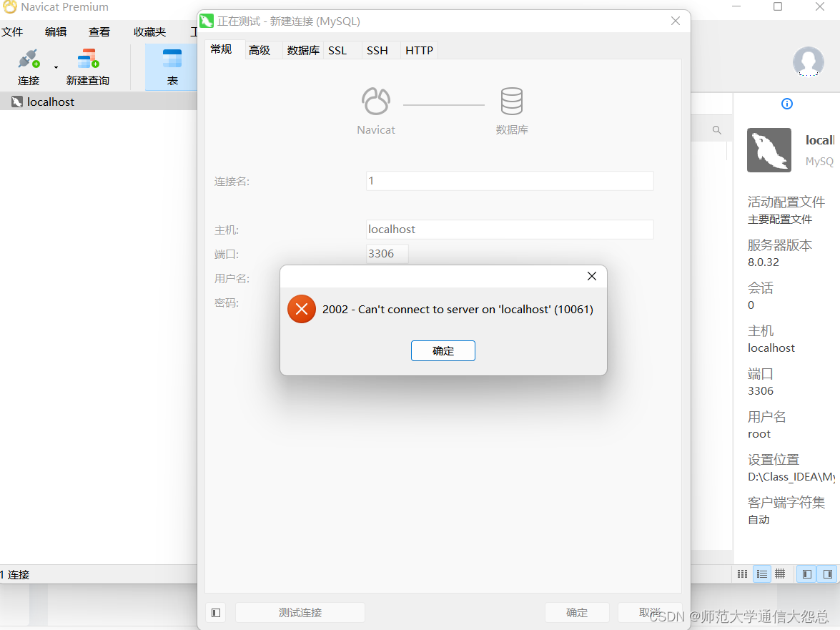Click the D:\Class_IDEA settings location path
Screen dimensions: 840x630
point(791,477)
